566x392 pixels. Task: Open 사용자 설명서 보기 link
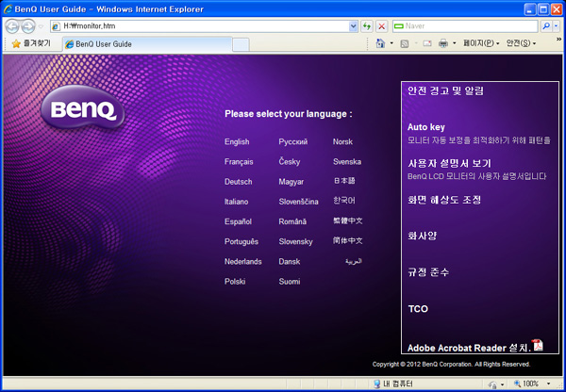point(449,163)
